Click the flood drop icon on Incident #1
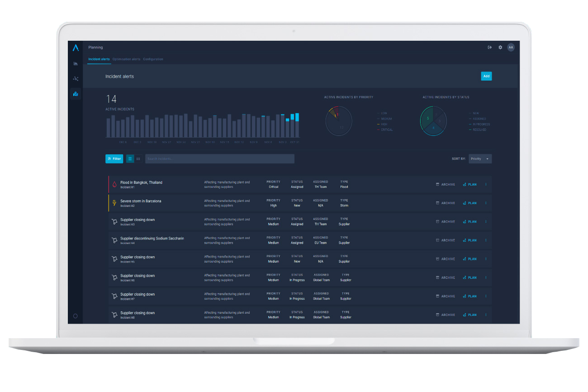This screenshot has height=392, width=588. [x=114, y=185]
